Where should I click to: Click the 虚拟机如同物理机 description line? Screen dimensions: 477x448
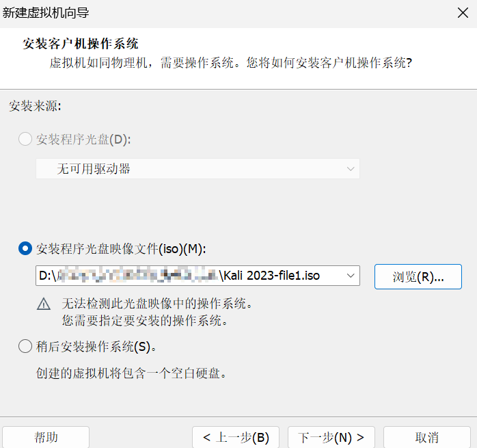coord(230,64)
